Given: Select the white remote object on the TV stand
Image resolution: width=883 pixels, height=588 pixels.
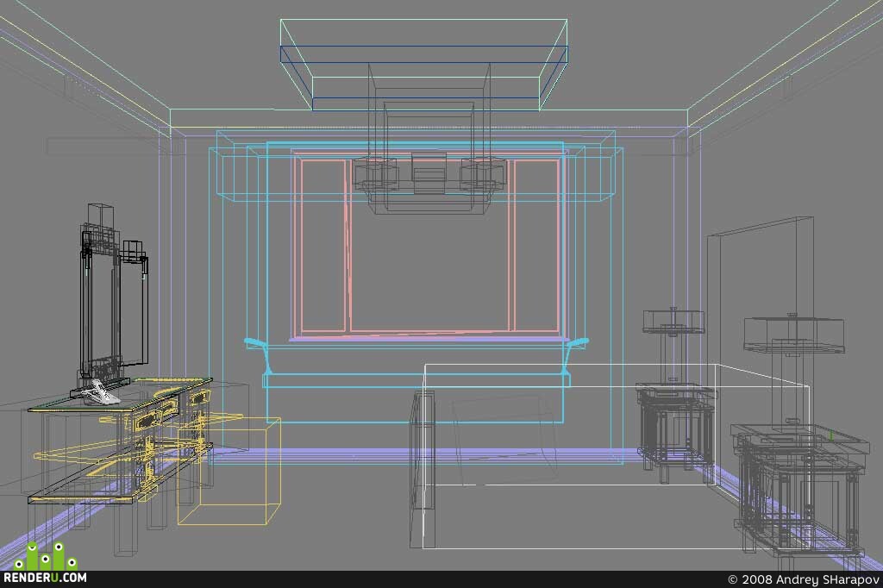Looking at the screenshot, I should [x=100, y=392].
